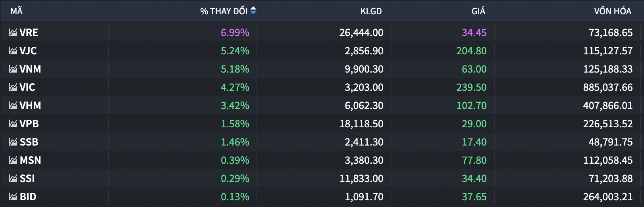Screen dimensions: 644x207
Task: Select the VIC ticker symbol
Action: click(x=27, y=87)
